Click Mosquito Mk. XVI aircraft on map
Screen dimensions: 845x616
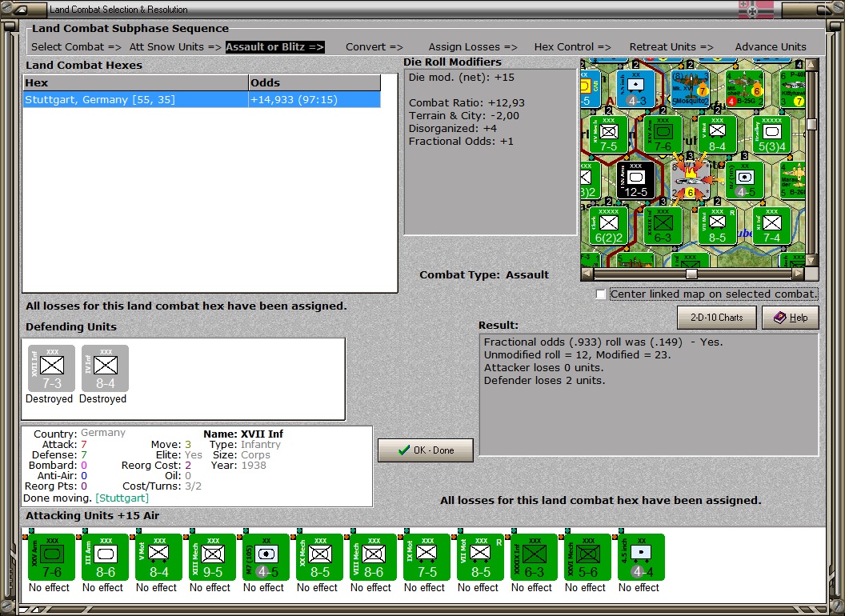coord(690,88)
